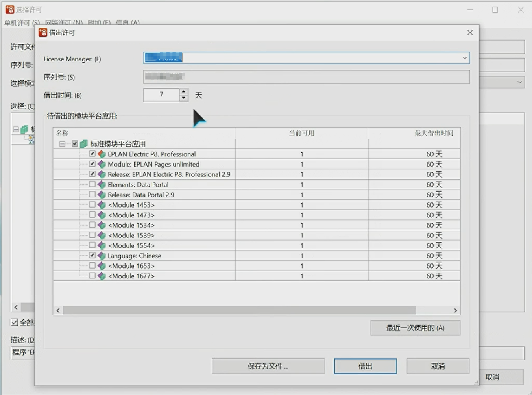Check the <Module 1453> checkbox
The width and height of the screenshot is (532, 395).
click(92, 205)
